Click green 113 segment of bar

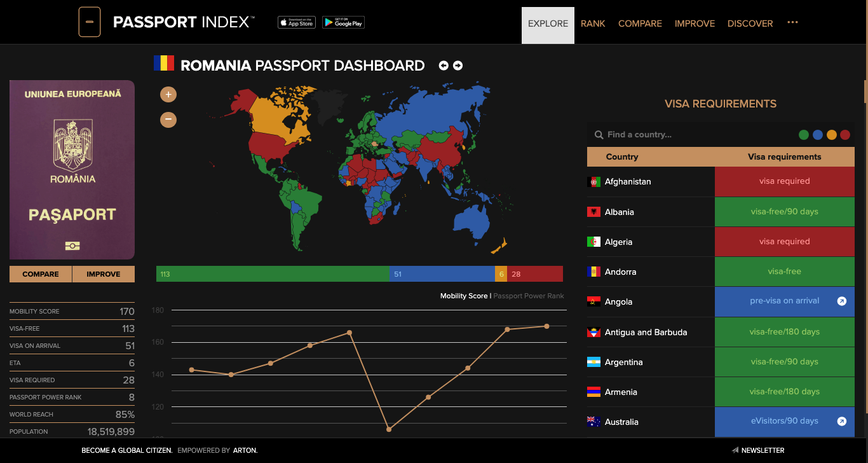(273, 274)
